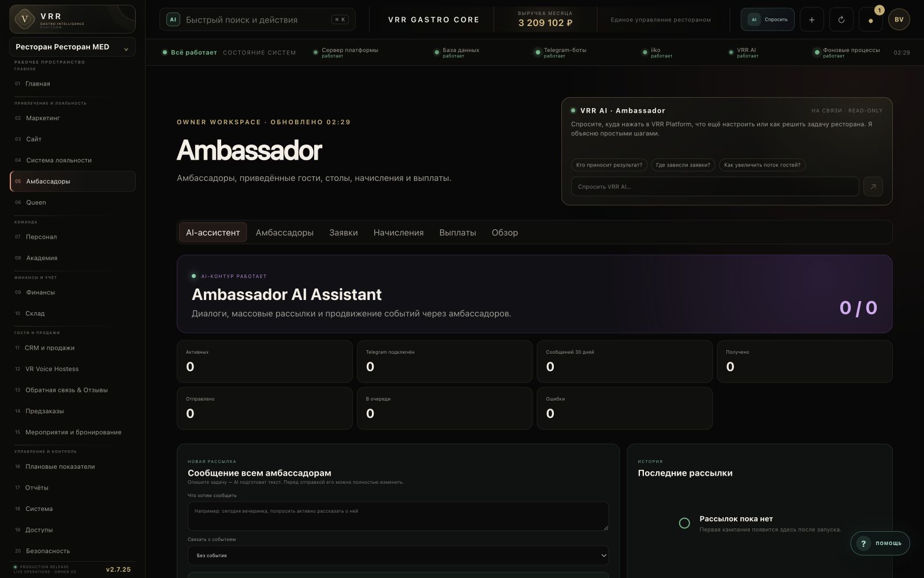
Task: Focus the Быстрый поиск и действия field
Action: coord(258,20)
